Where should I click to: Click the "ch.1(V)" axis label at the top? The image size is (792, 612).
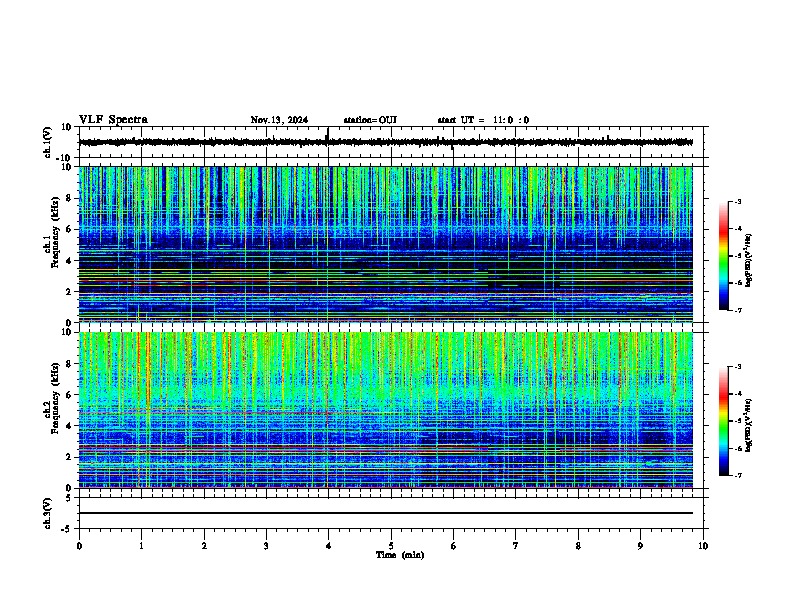click(48, 142)
